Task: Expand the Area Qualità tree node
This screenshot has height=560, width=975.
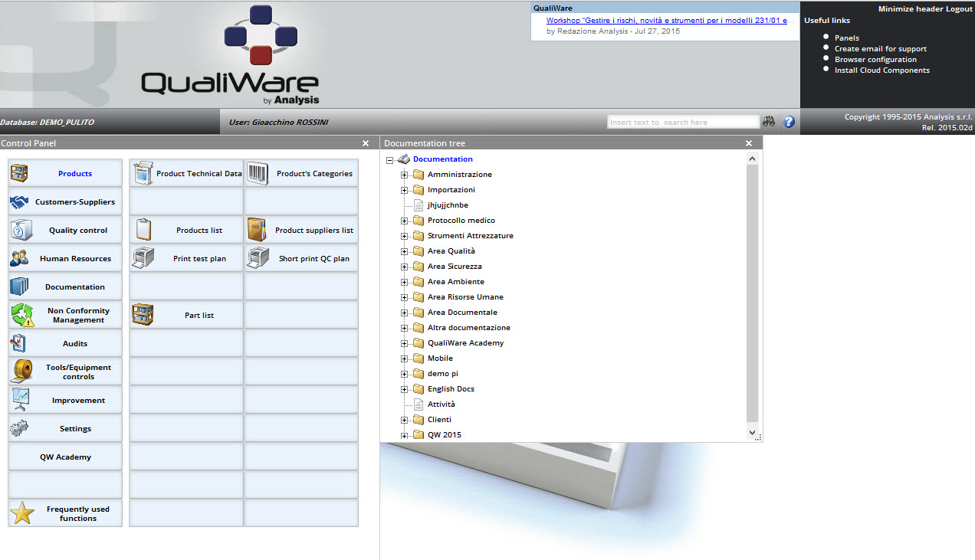Action: click(404, 251)
